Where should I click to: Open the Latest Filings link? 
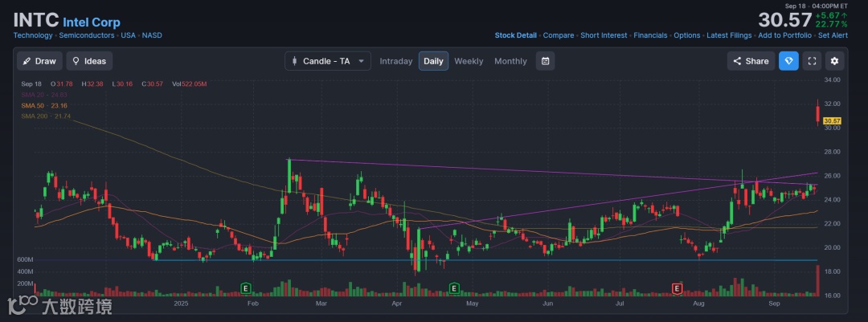click(729, 35)
